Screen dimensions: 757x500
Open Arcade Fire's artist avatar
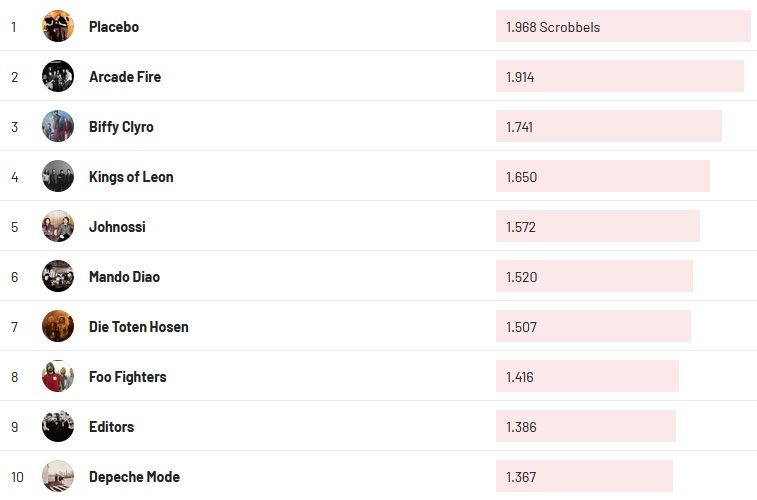pos(58,76)
